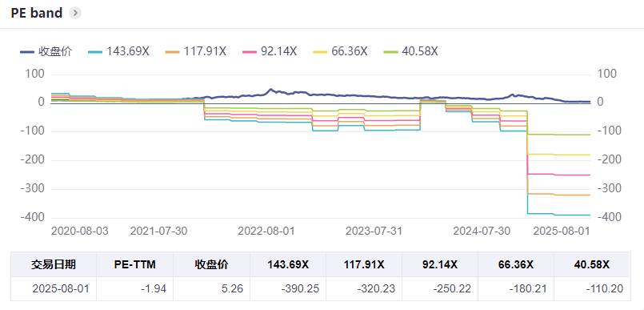Click the 收盘价 table header

click(x=211, y=264)
